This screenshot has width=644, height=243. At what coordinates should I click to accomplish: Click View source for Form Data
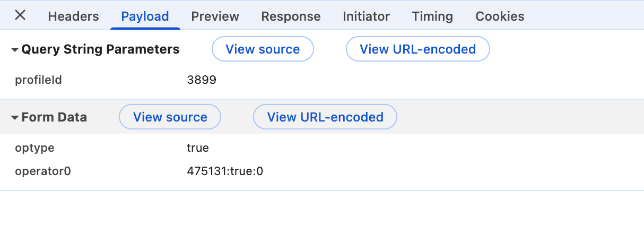[x=170, y=117]
